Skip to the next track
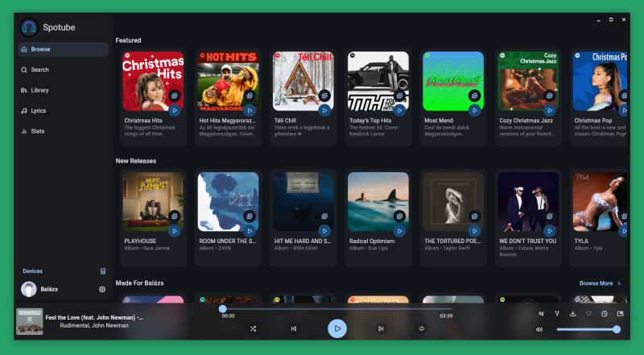The height and width of the screenshot is (355, 644). (381, 328)
